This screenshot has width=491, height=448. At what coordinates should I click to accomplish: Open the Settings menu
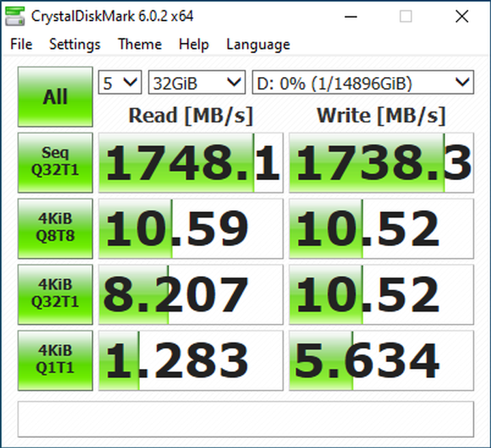point(74,44)
